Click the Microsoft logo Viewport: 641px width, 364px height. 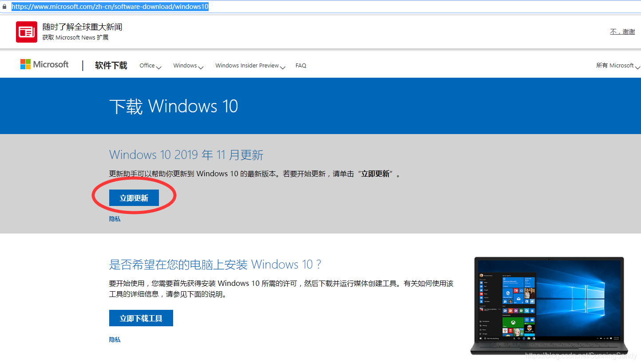click(44, 64)
